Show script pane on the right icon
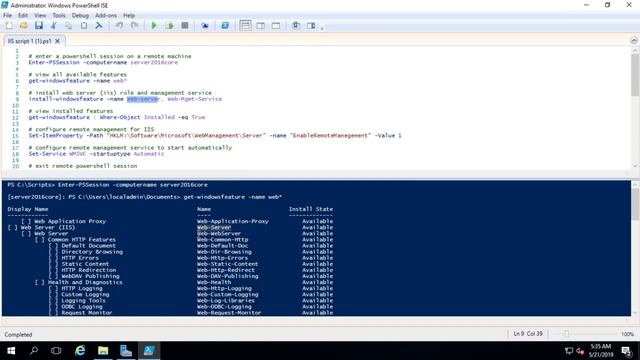Image resolution: width=640 pixels, height=360 pixels. [x=260, y=25]
